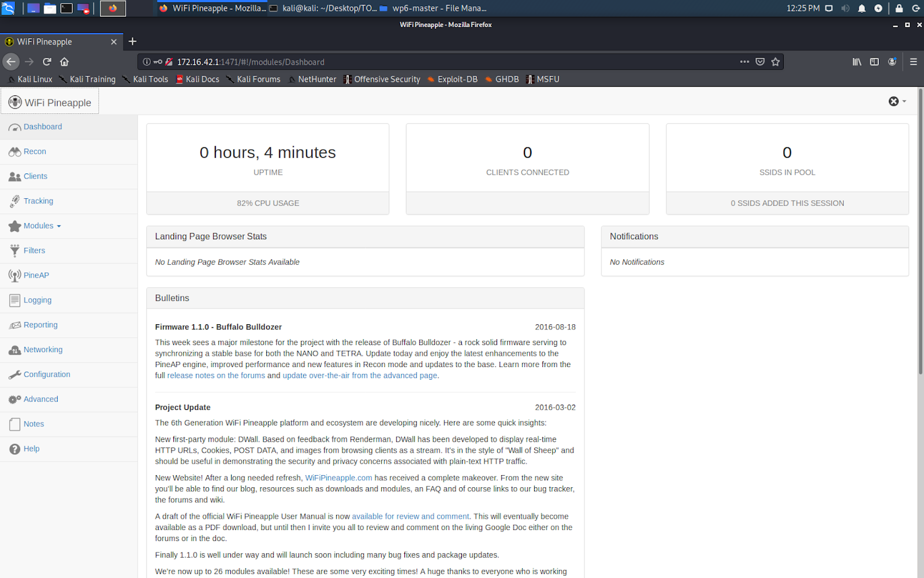Follow 'update over-the-air from the advanced page' link
924x578 pixels.
(360, 376)
